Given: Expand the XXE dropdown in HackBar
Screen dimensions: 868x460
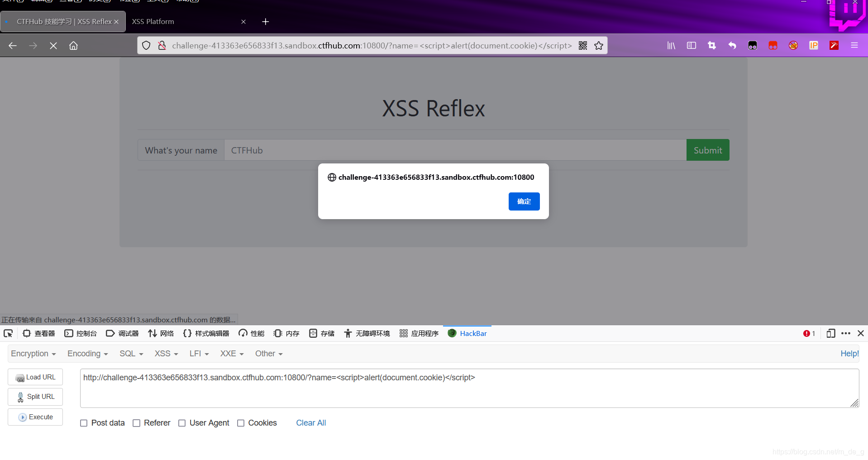Looking at the screenshot, I should pyautogui.click(x=232, y=354).
